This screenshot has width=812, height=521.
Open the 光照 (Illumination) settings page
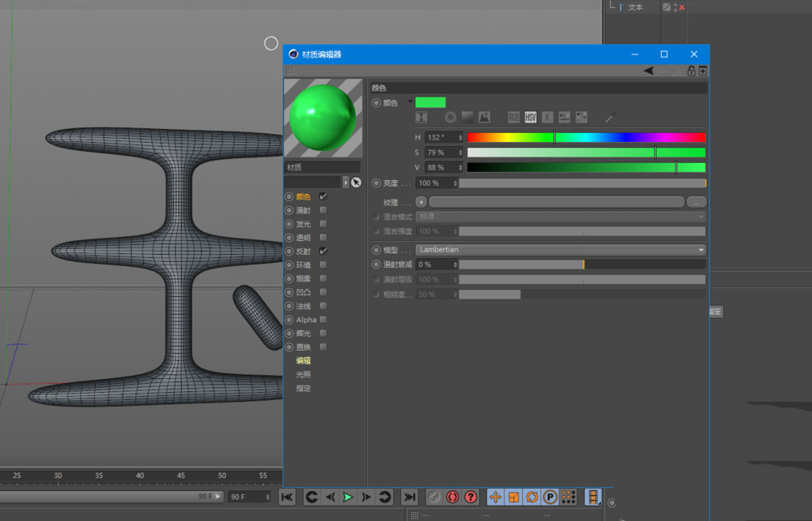pyautogui.click(x=303, y=374)
